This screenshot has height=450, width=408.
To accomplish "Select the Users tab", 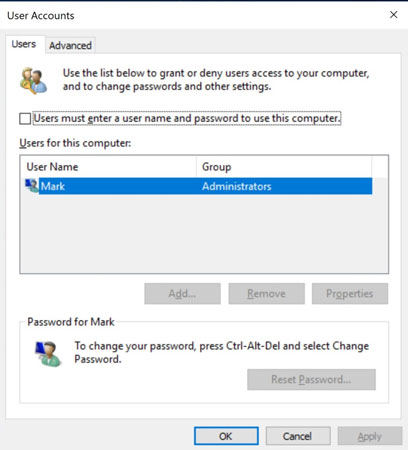I will pyautogui.click(x=24, y=44).
